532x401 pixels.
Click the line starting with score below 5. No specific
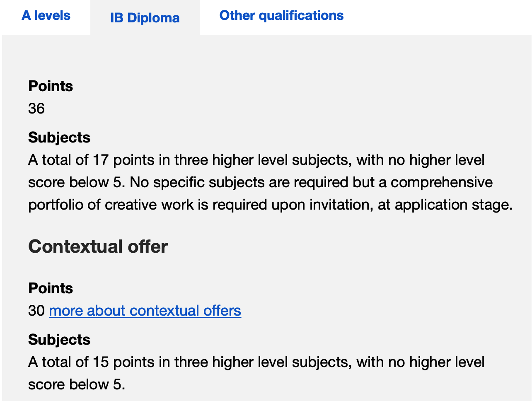tap(261, 182)
